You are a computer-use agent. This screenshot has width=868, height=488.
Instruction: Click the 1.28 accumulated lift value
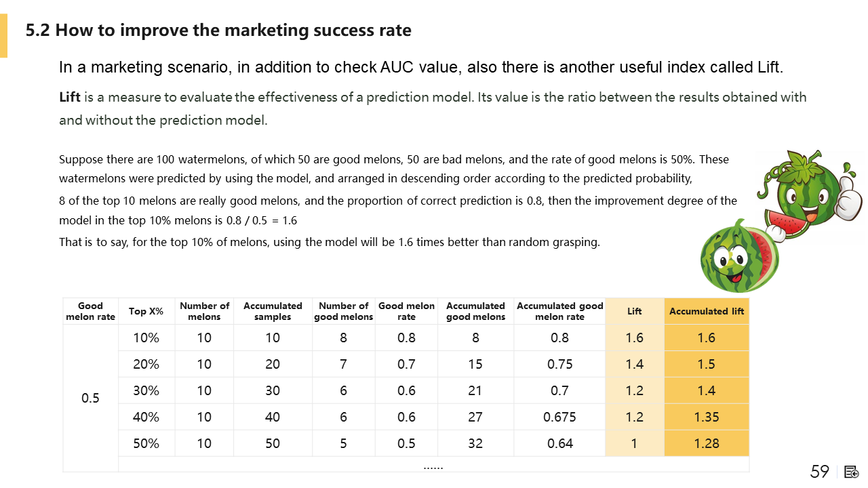[707, 443]
